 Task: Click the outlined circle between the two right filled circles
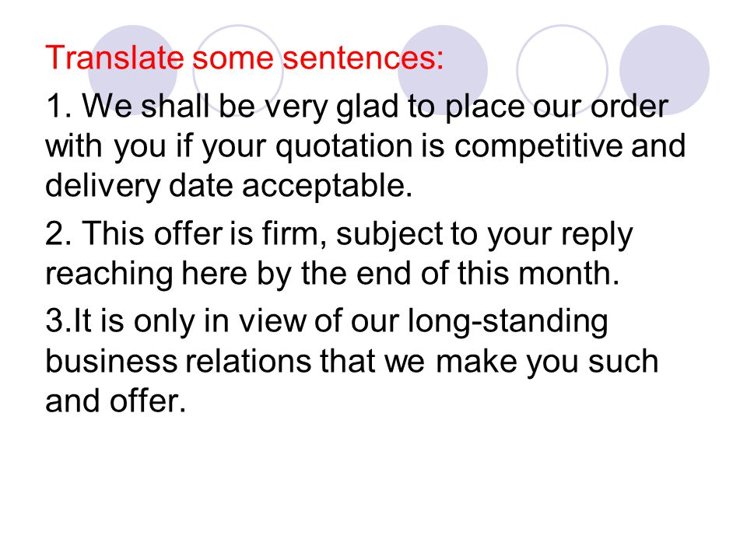[x=562, y=71]
